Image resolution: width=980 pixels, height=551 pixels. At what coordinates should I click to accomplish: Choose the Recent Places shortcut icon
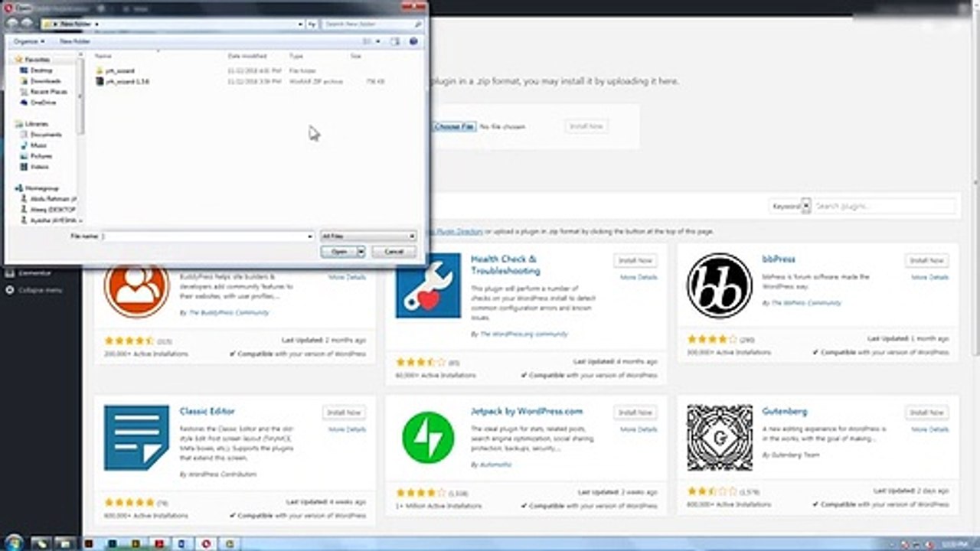[25, 92]
